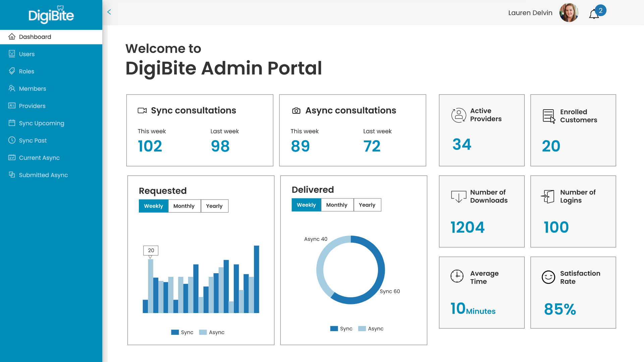This screenshot has height=362, width=644.
Task: Open the Dashboard menu item
Action: [51, 37]
